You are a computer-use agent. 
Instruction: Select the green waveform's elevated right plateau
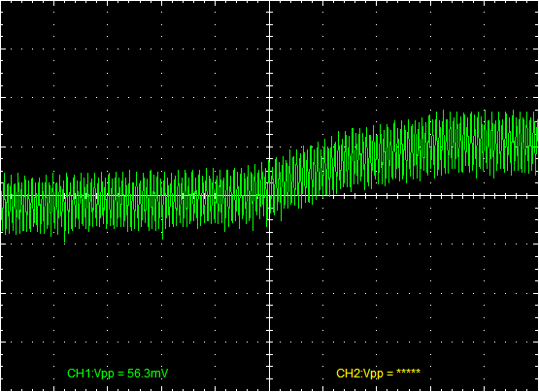click(x=482, y=145)
